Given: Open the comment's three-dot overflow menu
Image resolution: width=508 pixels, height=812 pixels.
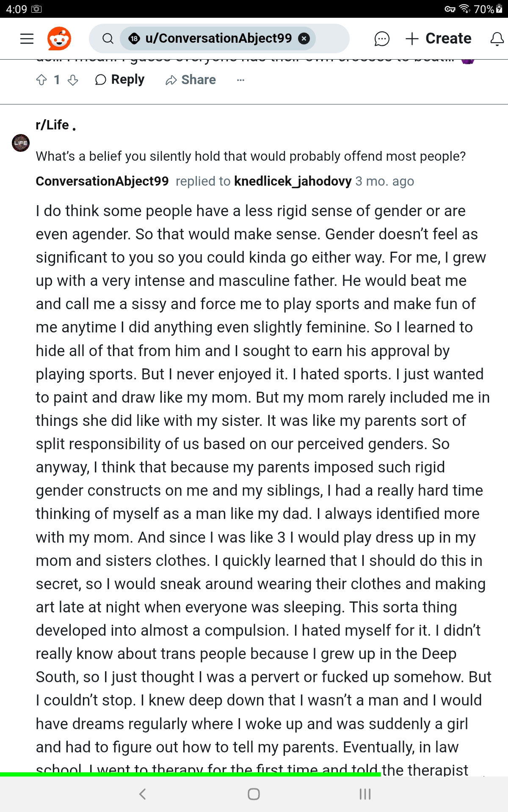Looking at the screenshot, I should [240, 80].
